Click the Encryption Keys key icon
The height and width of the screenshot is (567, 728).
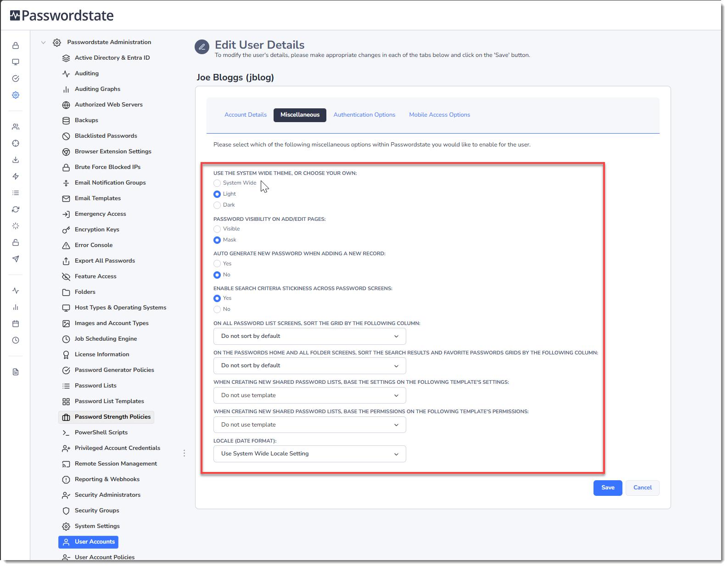tap(66, 230)
